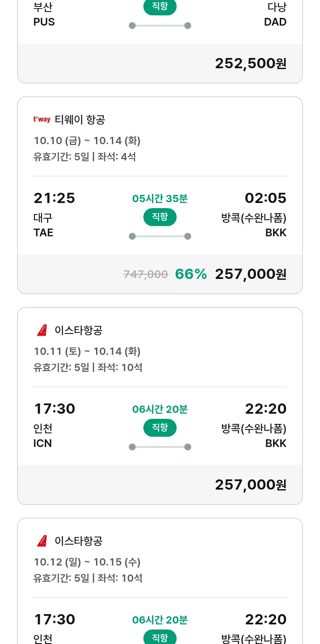
Task: Choose 257,000원 fare on 10.11 Eastar flight
Action: tap(250, 485)
